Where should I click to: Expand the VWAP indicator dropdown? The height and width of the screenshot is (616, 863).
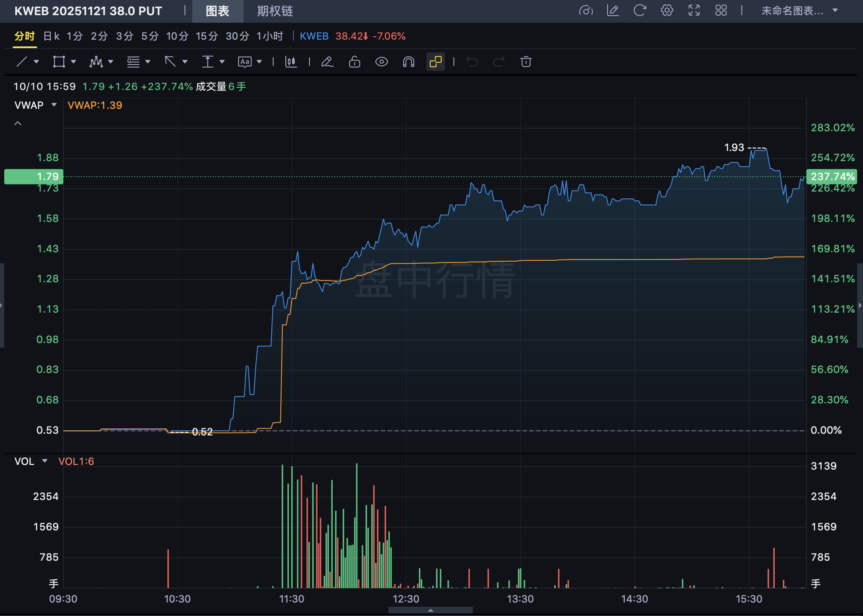[x=54, y=105]
